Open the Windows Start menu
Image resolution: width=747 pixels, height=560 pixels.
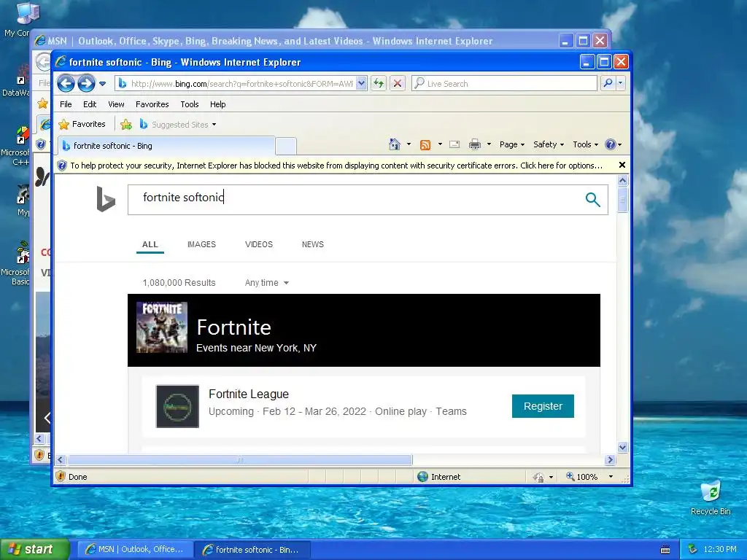pos(34,549)
